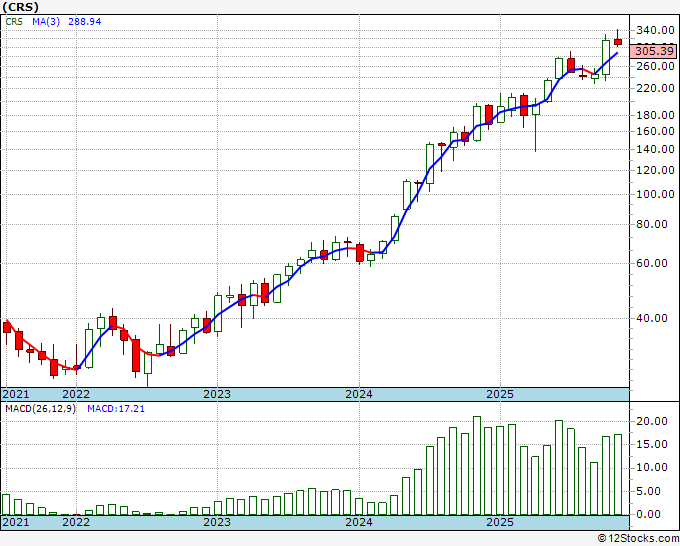Image resolution: width=680 pixels, height=546 pixels.
Task: Click 2023 on the price chart time axis
Action: [x=217, y=395]
